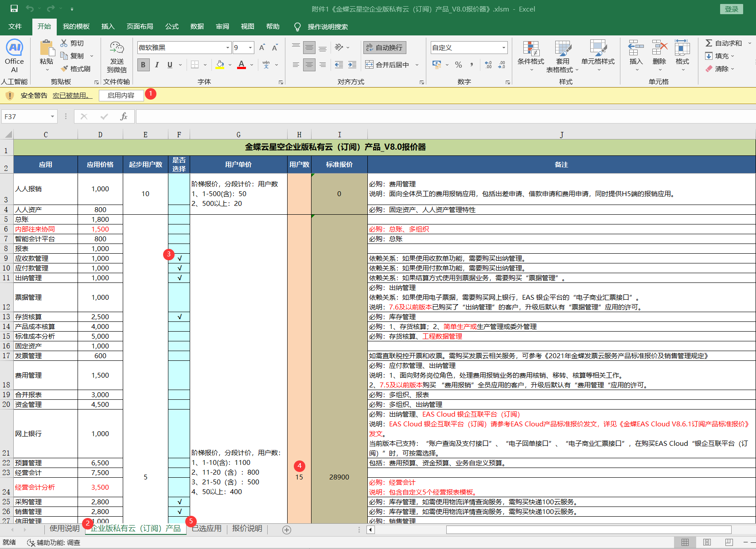Screen dimensions: 756x549
Task: Add a new sheet with the plus icon
Action: click(287, 530)
